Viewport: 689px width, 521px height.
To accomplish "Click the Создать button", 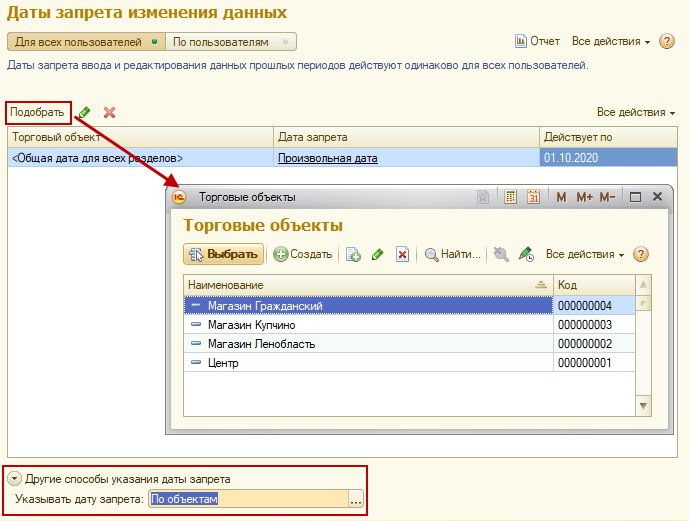I will point(302,254).
